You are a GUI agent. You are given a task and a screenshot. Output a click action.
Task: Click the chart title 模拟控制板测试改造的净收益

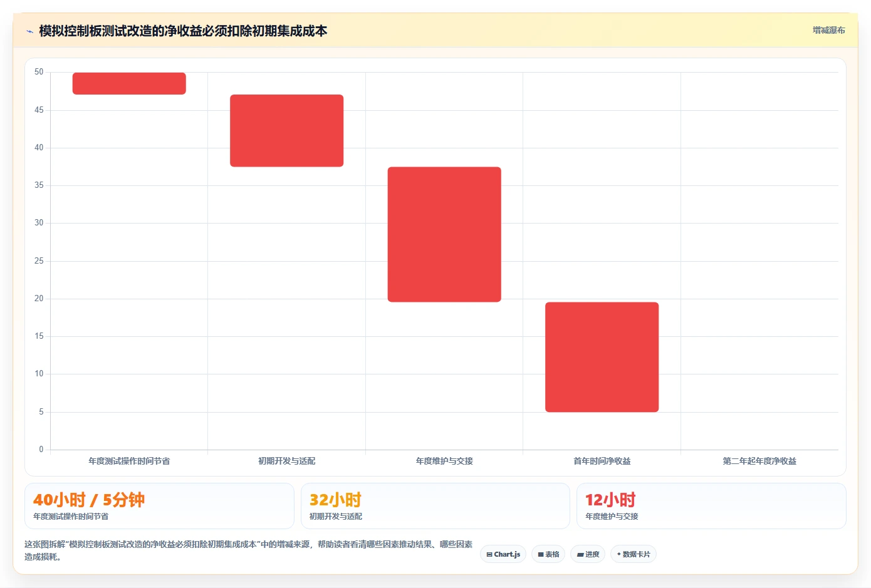click(183, 31)
